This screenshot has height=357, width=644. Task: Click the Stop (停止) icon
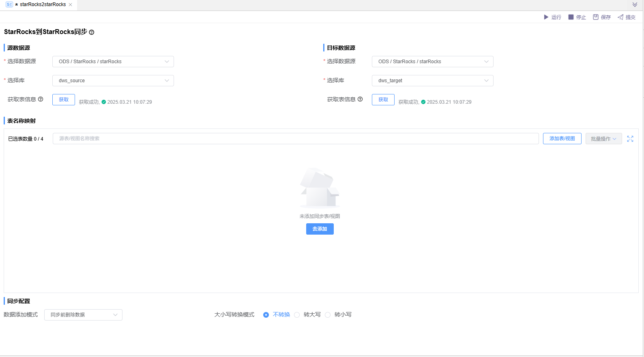(571, 17)
